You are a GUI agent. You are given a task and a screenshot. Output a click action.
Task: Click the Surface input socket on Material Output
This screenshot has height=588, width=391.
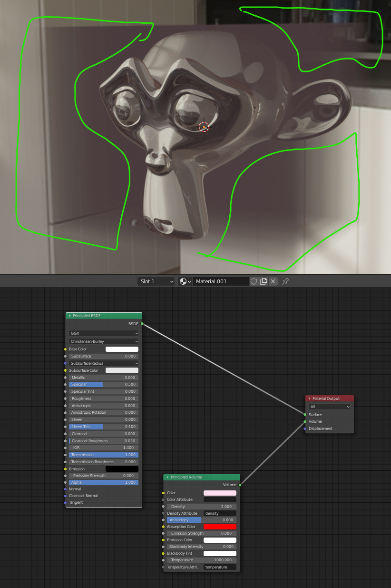305,415
